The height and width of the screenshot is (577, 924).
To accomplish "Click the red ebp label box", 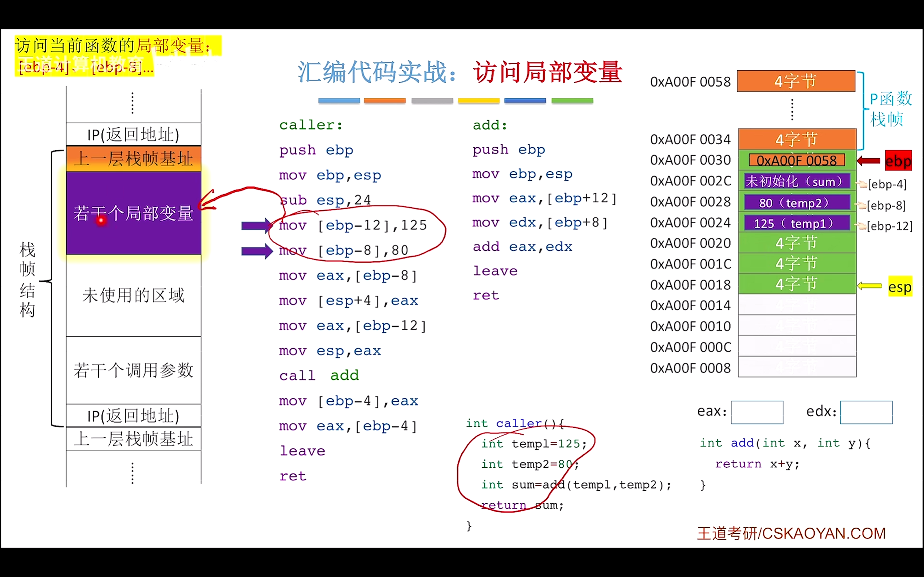I will point(898,161).
